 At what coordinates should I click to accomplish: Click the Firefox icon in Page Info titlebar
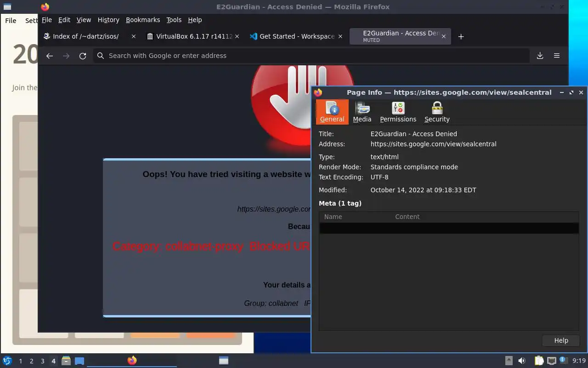click(x=318, y=92)
